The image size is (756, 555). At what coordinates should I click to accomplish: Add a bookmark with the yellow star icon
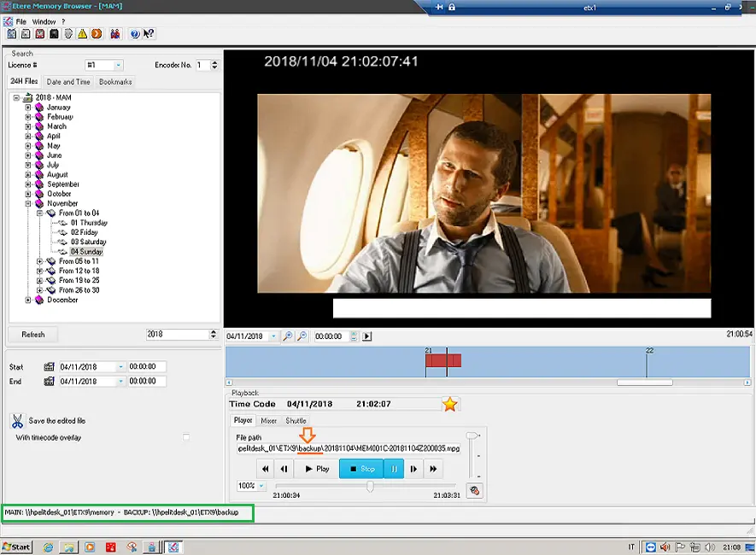[449, 404]
